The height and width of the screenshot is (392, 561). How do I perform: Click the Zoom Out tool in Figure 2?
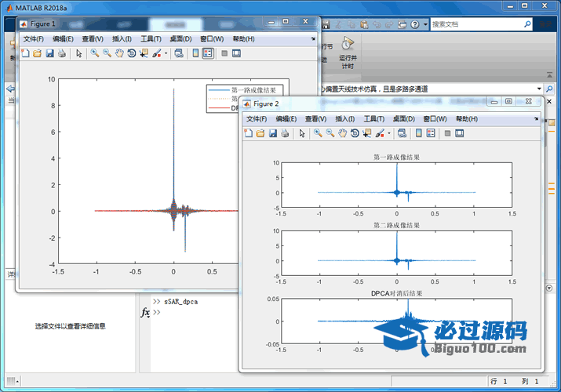(330, 133)
